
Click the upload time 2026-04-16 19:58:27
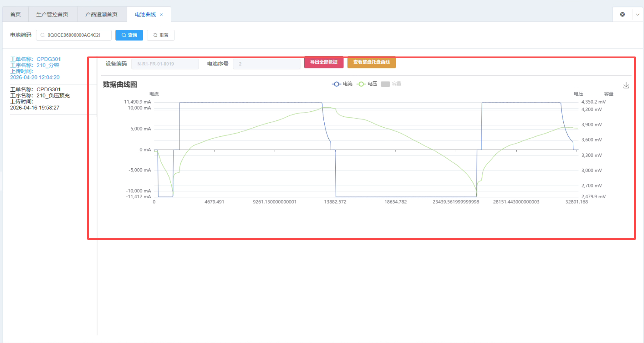pyautogui.click(x=35, y=108)
